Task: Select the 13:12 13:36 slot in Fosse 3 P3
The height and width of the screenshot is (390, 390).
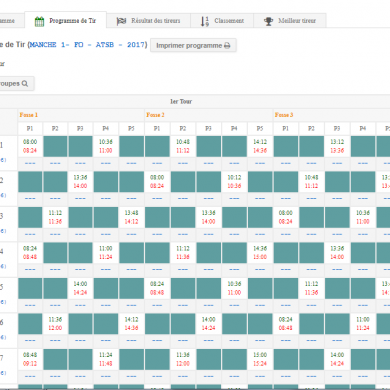Action: coord(337,146)
